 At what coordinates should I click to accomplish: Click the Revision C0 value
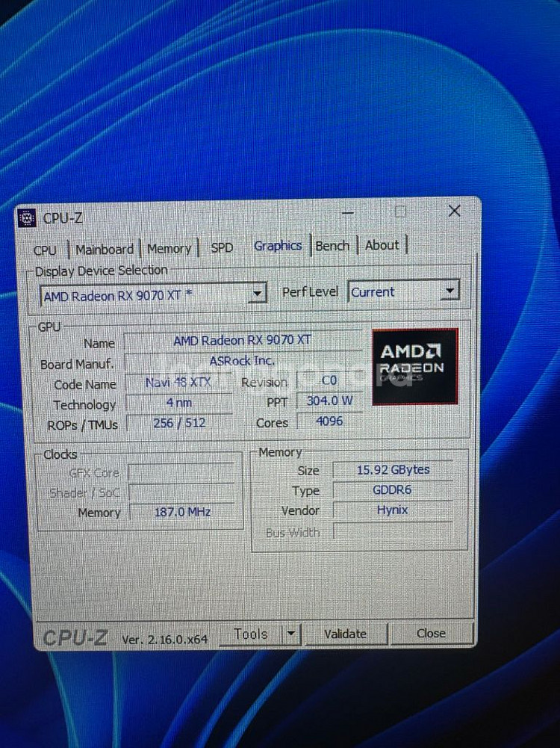pyautogui.click(x=329, y=380)
